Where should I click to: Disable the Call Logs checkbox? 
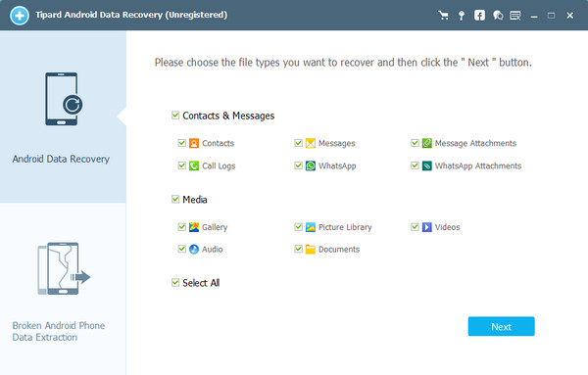click(182, 165)
